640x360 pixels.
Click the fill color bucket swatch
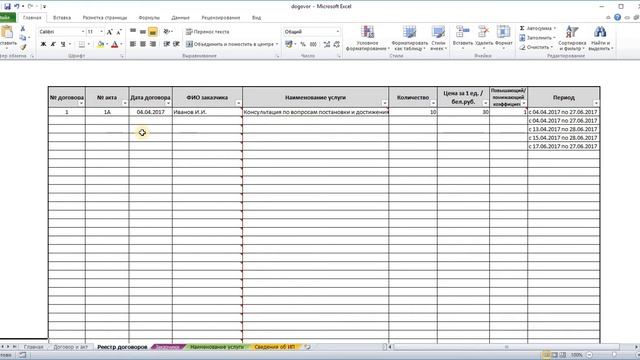100,44
